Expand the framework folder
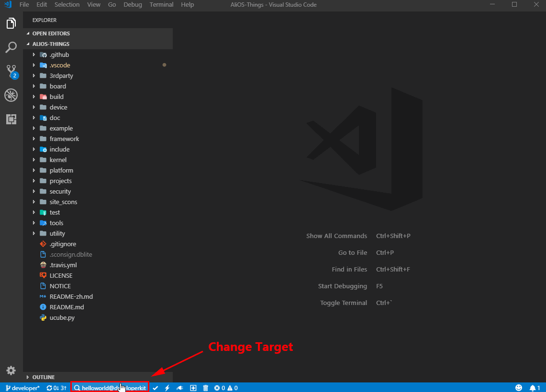Viewport: 546px width, 392px height. 98,139
